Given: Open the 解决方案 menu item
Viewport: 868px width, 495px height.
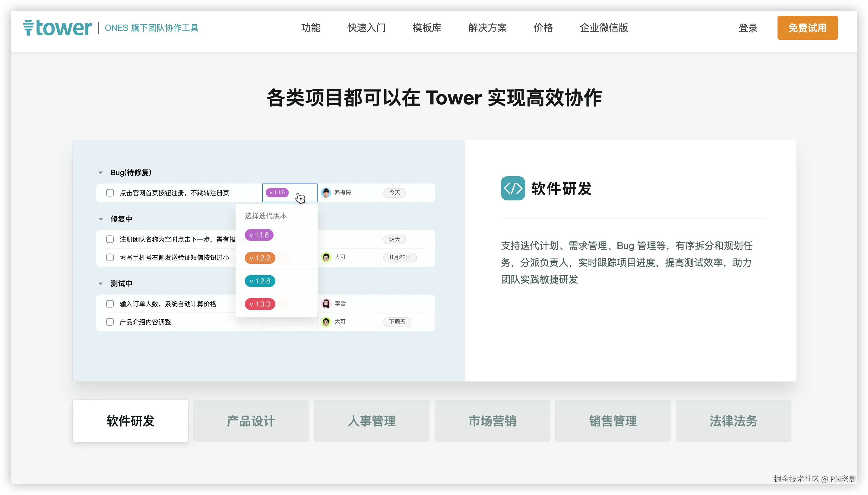Looking at the screenshot, I should click(487, 28).
